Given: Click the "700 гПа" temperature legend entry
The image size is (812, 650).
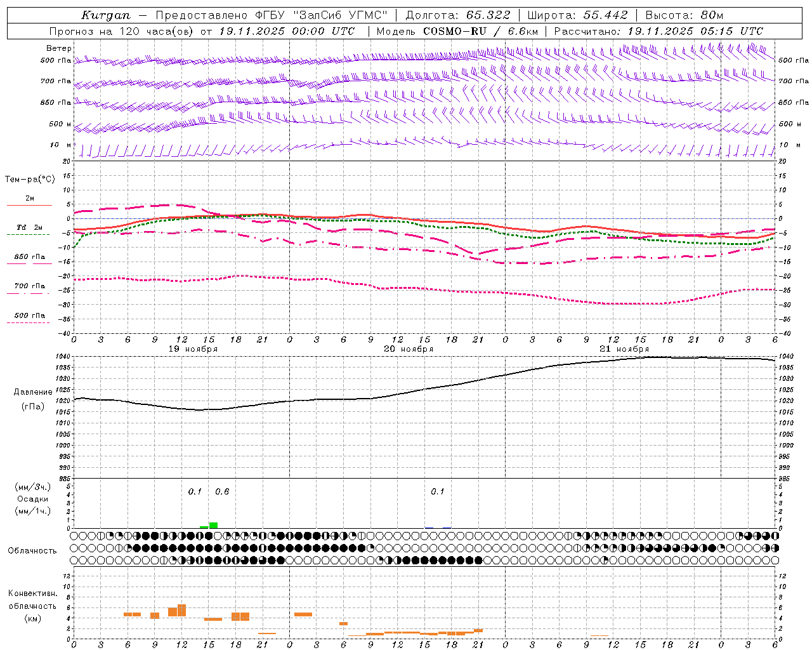Looking at the screenshot, I should coord(30,286).
